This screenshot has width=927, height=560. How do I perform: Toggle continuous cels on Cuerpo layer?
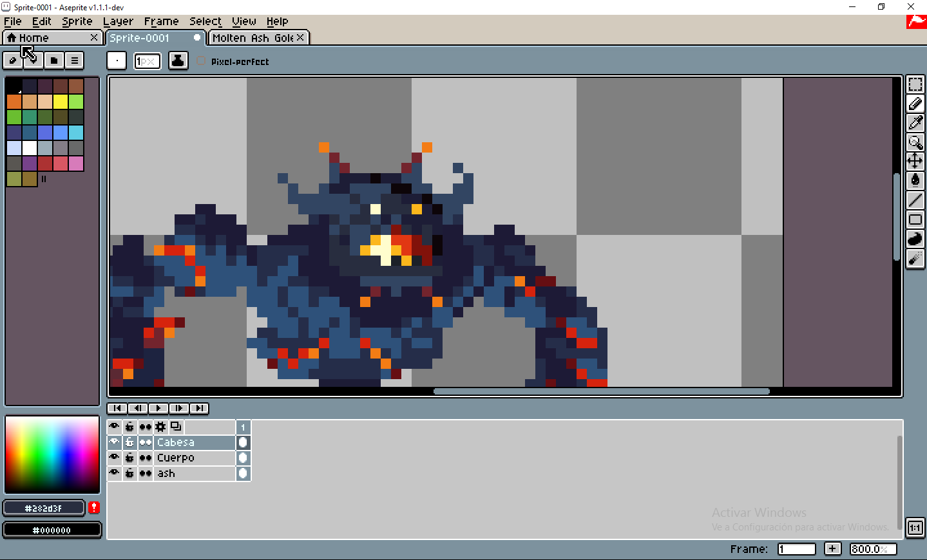[146, 458]
